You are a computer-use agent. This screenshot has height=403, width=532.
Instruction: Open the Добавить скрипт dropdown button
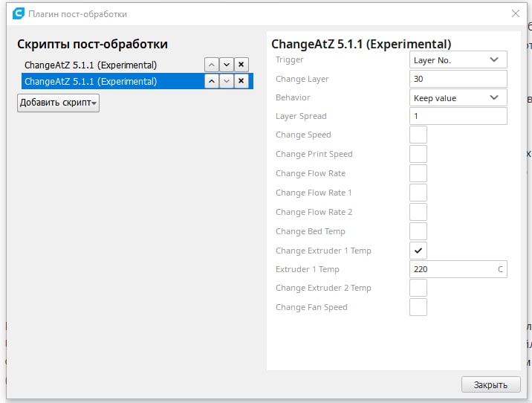click(x=59, y=103)
